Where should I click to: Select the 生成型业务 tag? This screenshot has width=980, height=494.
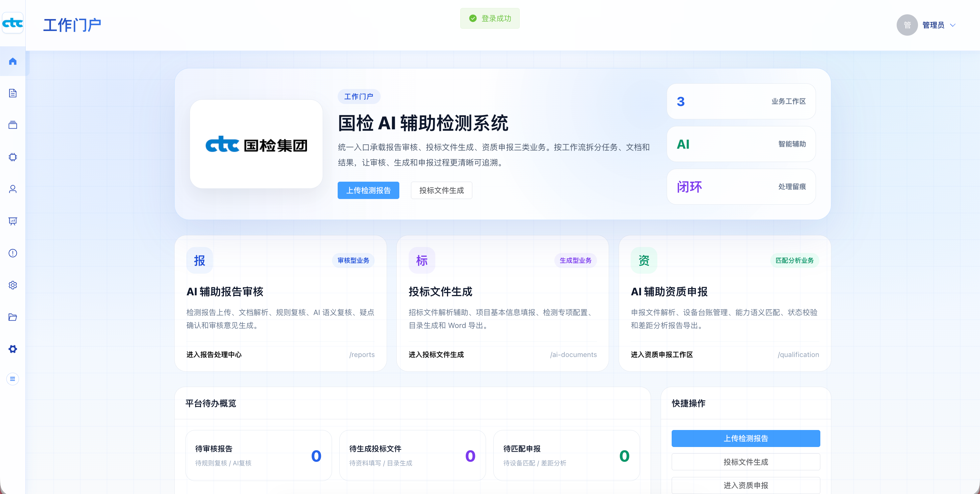pyautogui.click(x=576, y=260)
